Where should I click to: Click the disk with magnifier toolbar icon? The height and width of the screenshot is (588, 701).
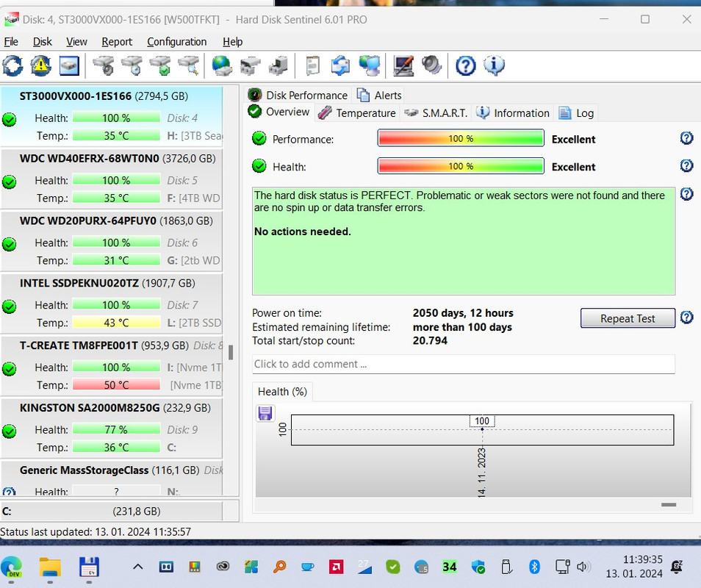[190, 65]
